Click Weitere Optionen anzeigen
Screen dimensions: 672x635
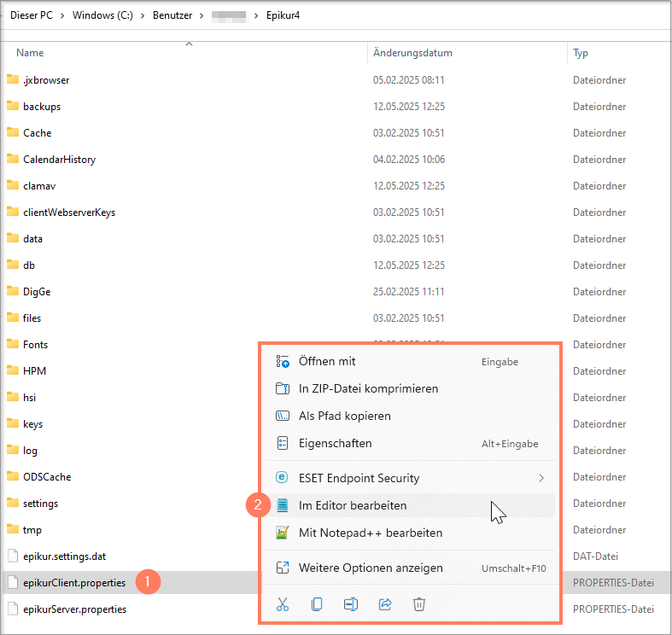410,568
